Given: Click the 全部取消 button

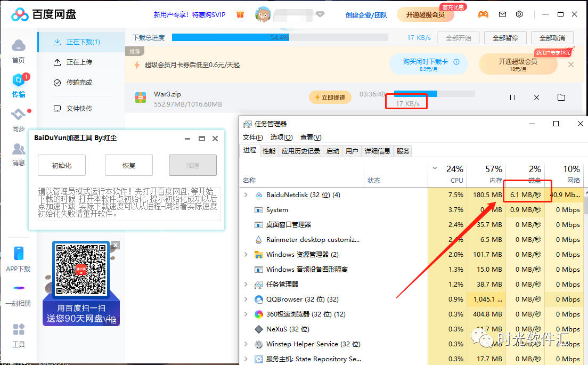Looking at the screenshot, I should pos(552,38).
